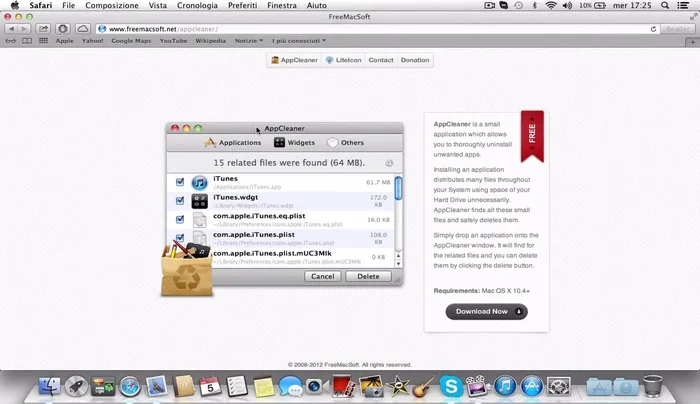Open the YouTube bookmark
Image resolution: width=700 pixels, height=404 pixels.
(173, 41)
